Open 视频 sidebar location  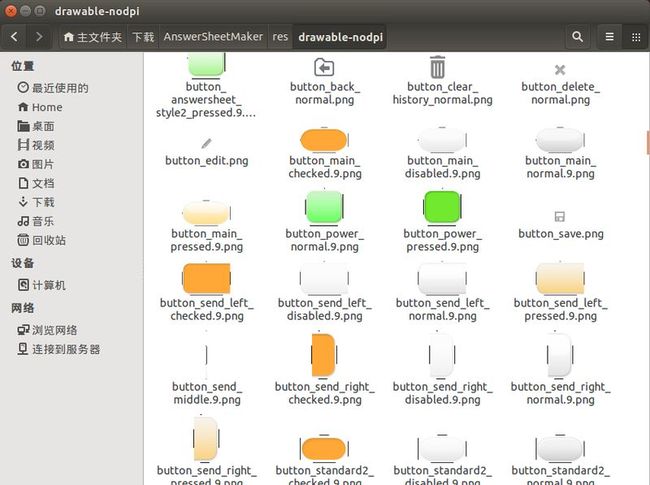click(x=36, y=145)
